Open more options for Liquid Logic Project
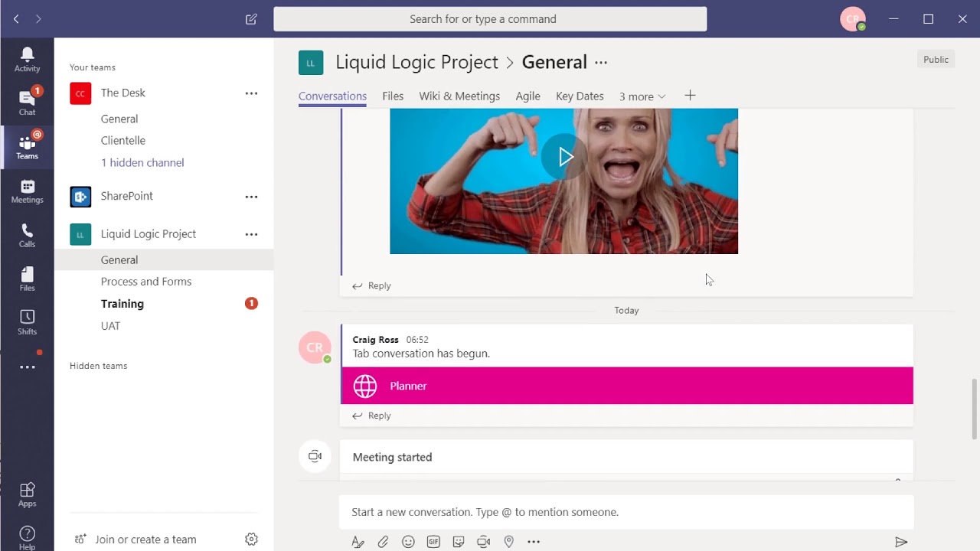The width and height of the screenshot is (980, 551). click(251, 234)
